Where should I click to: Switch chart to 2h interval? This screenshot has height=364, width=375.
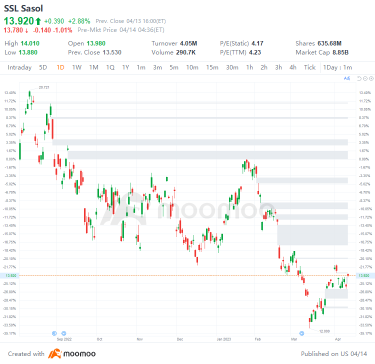[x=264, y=68]
